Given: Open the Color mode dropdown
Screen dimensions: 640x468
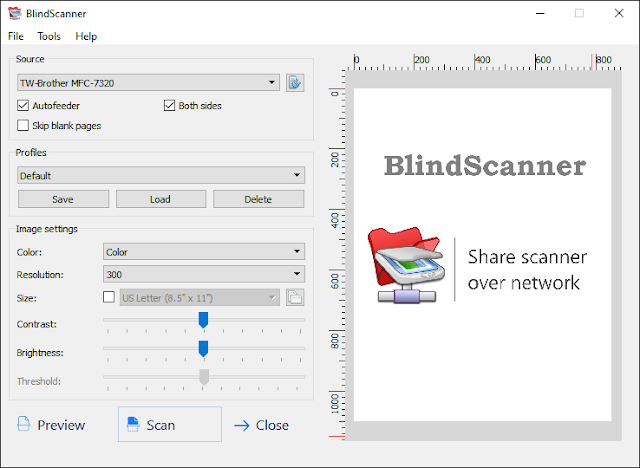Looking at the screenshot, I should point(204,252).
